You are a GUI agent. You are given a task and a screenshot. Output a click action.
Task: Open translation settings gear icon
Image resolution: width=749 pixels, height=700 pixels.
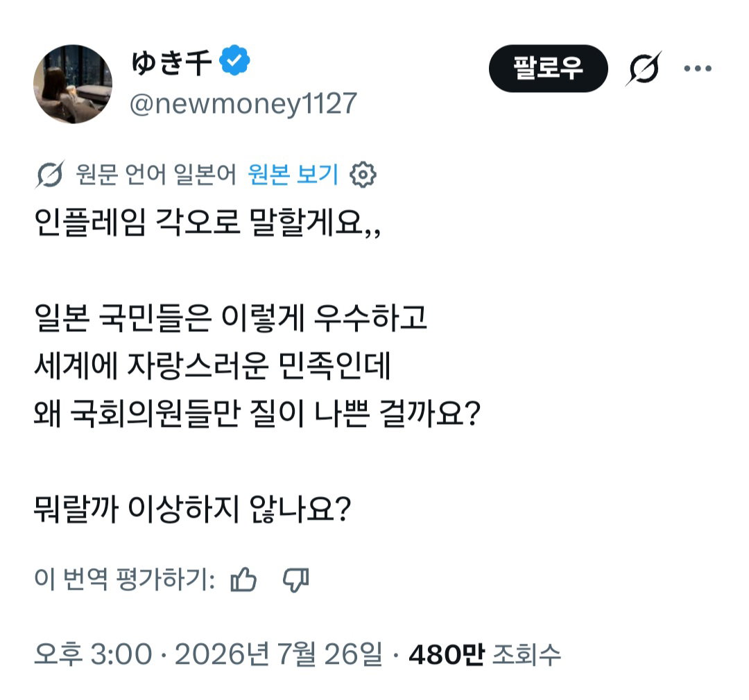pyautogui.click(x=363, y=175)
